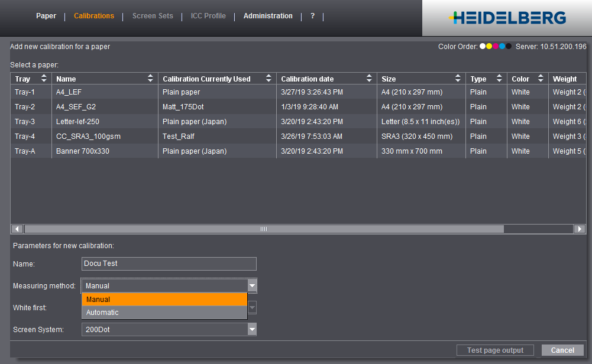Expand the Screen System dropdown
This screenshot has height=364, width=592.
tap(252, 330)
